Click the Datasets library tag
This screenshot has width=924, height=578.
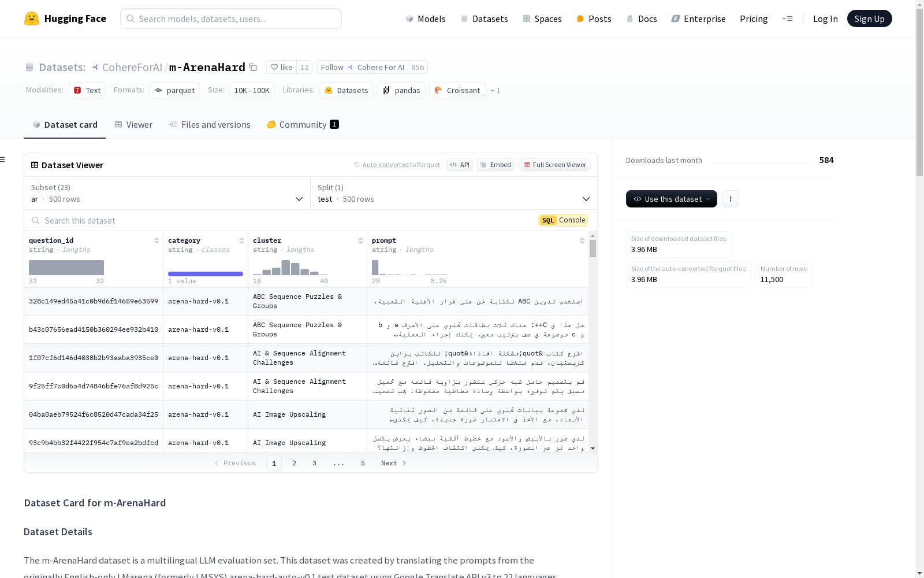(x=346, y=90)
